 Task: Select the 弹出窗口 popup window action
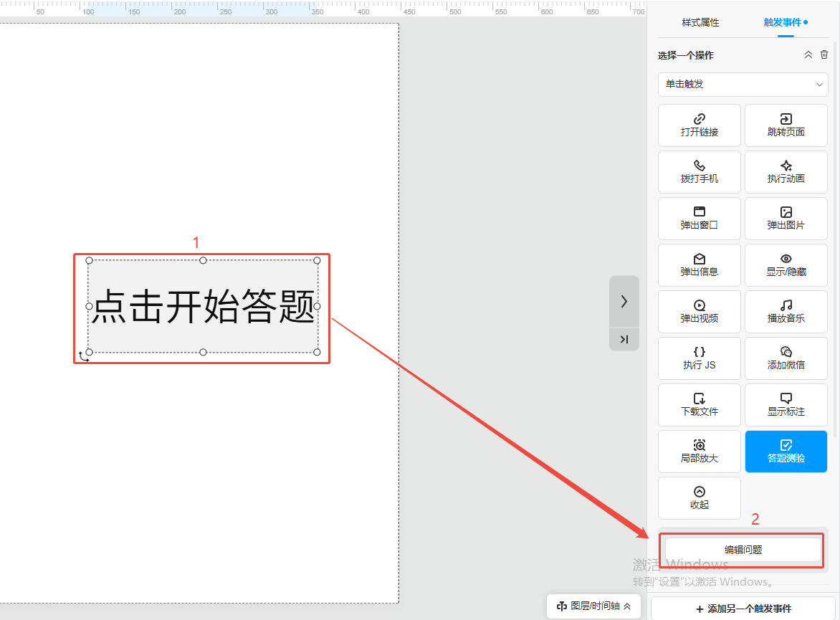pyautogui.click(x=699, y=218)
